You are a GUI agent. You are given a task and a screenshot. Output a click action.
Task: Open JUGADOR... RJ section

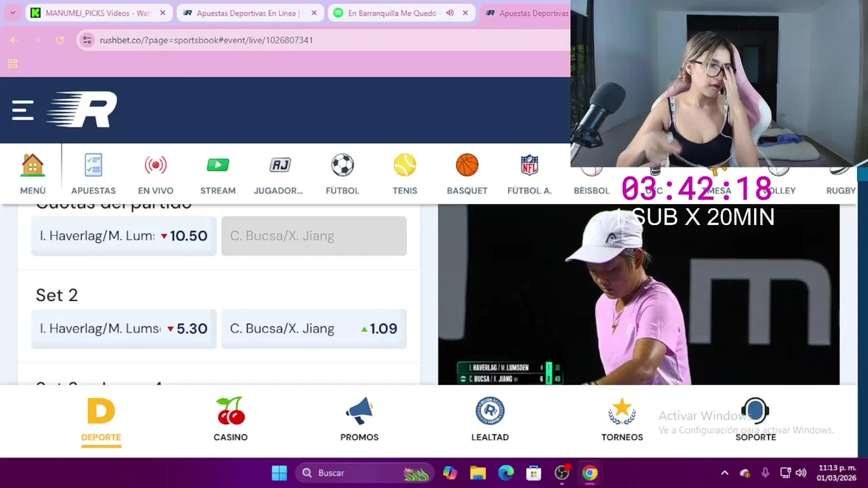[x=278, y=174]
